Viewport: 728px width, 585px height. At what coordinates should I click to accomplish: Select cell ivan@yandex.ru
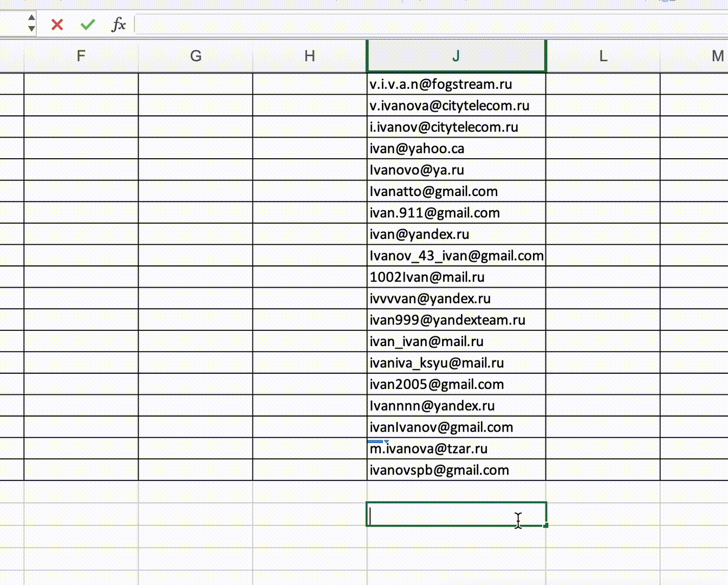[456, 234]
